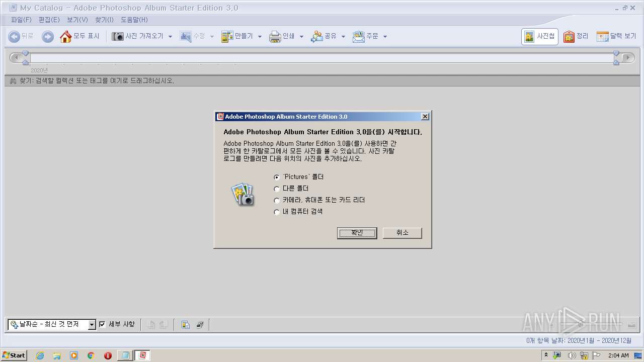Select the 'Pictures' 폴더 radio option
This screenshot has height=362, width=644.
click(x=276, y=177)
